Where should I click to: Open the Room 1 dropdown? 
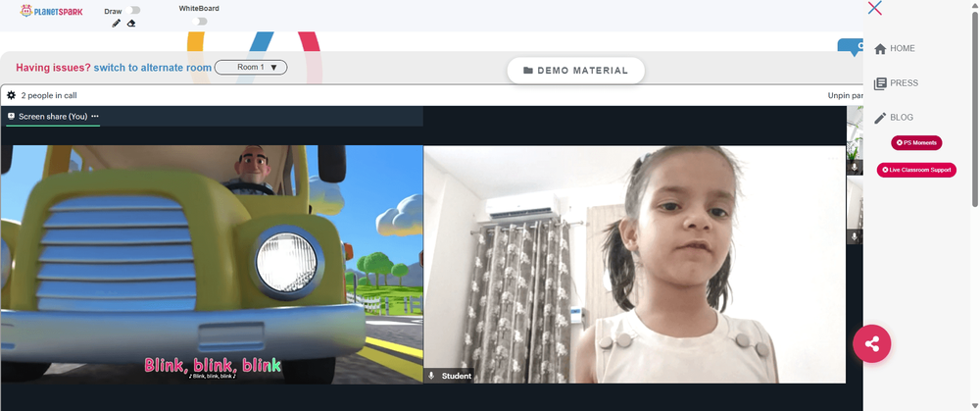click(x=251, y=68)
